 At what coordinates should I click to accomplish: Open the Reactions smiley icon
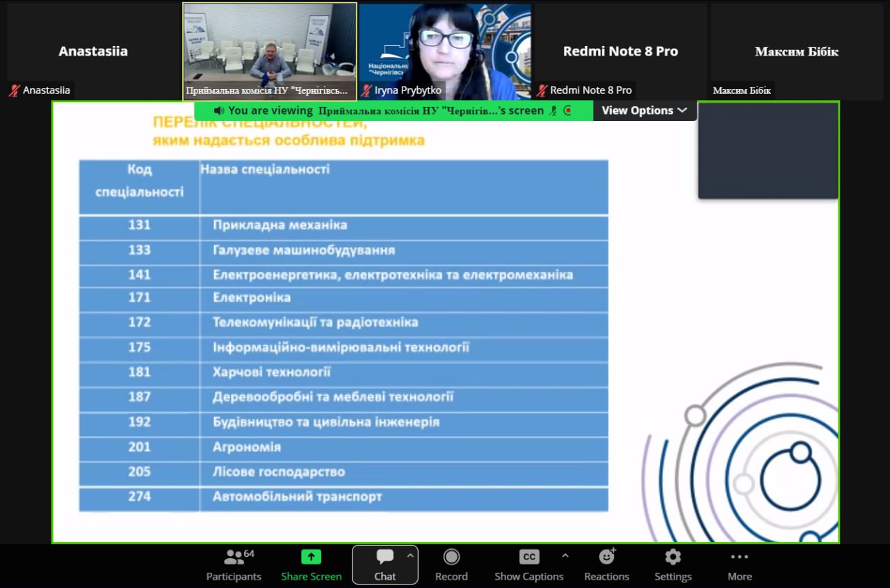point(606,557)
